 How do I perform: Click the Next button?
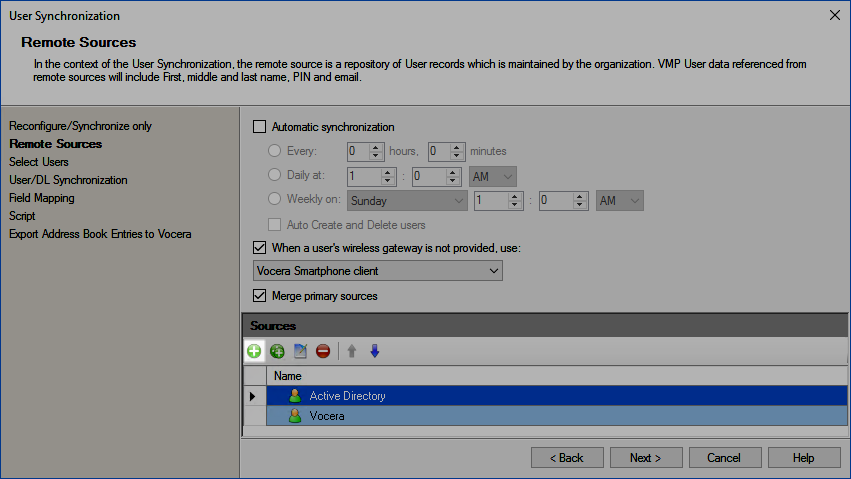645,458
